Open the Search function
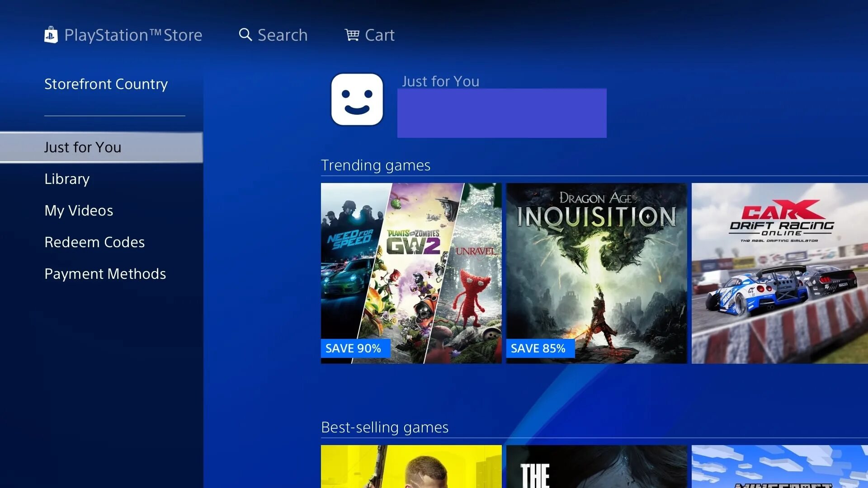The height and width of the screenshot is (488, 868). point(273,34)
